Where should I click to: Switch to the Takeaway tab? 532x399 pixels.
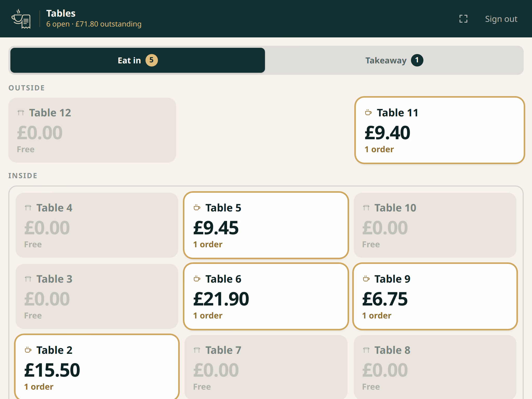[x=394, y=60]
